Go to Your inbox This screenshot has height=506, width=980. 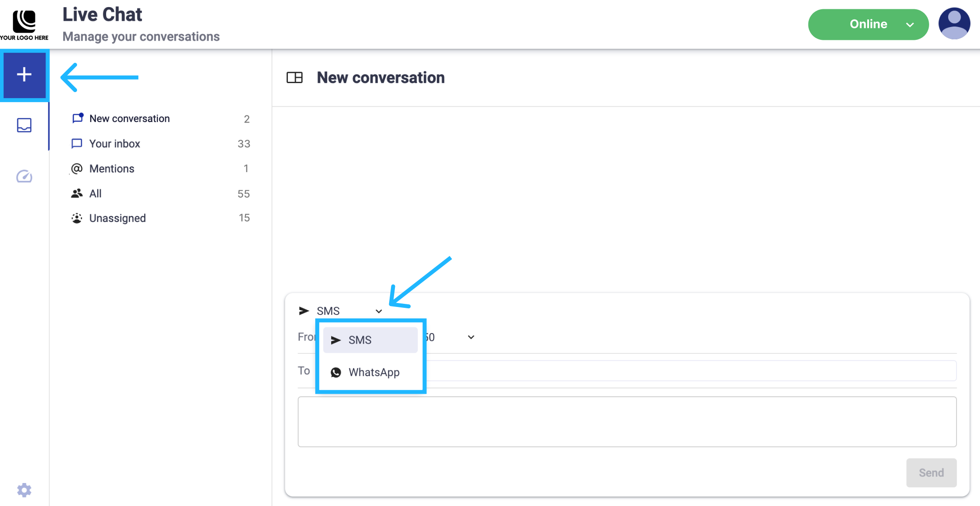coord(115,144)
